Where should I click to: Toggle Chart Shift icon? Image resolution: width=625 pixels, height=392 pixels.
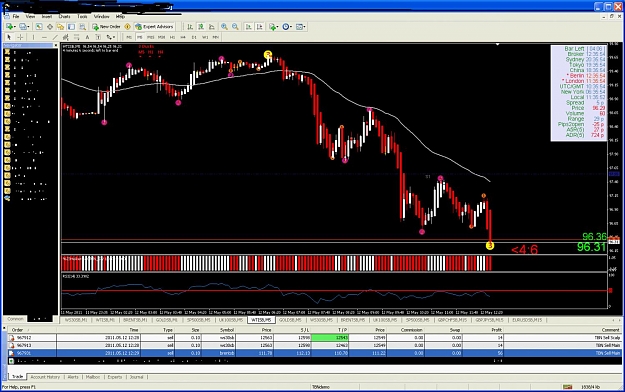259,27
